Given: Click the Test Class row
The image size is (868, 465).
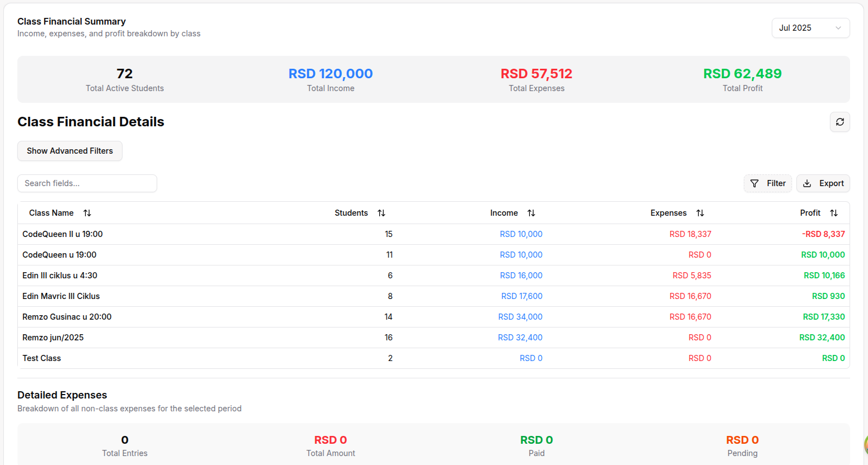Looking at the screenshot, I should tap(42, 358).
